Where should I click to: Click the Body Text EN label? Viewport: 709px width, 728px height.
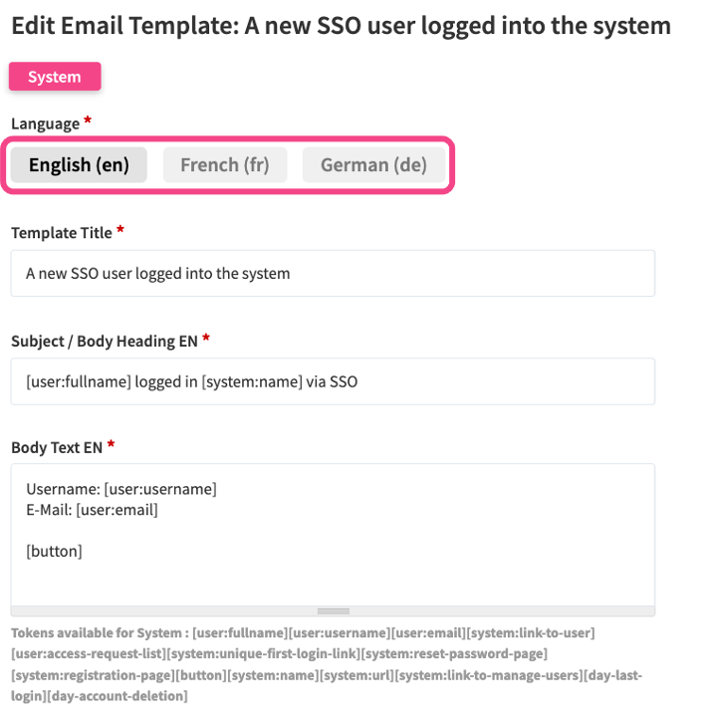56,447
